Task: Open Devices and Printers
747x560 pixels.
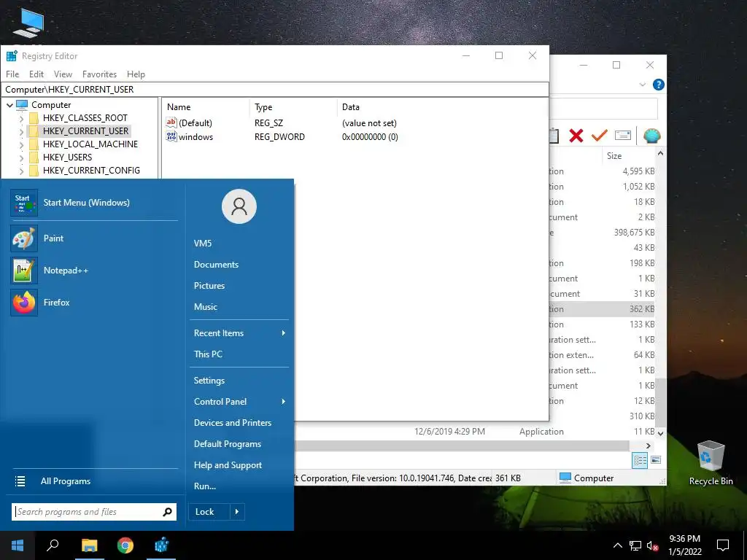Action: 233,423
